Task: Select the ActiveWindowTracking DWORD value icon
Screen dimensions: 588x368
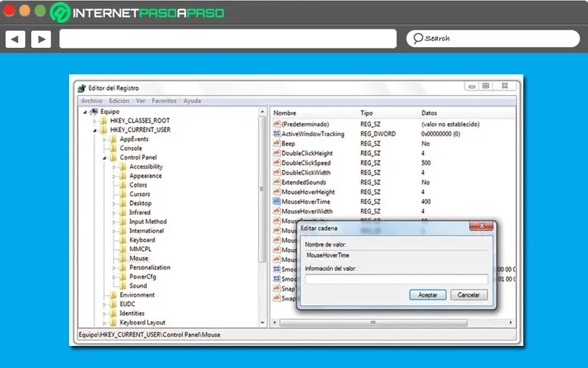Action: pos(277,134)
